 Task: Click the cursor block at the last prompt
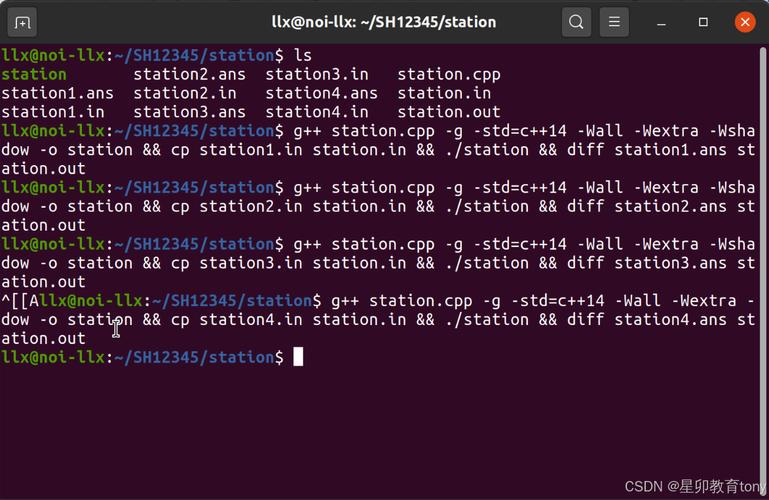298,357
